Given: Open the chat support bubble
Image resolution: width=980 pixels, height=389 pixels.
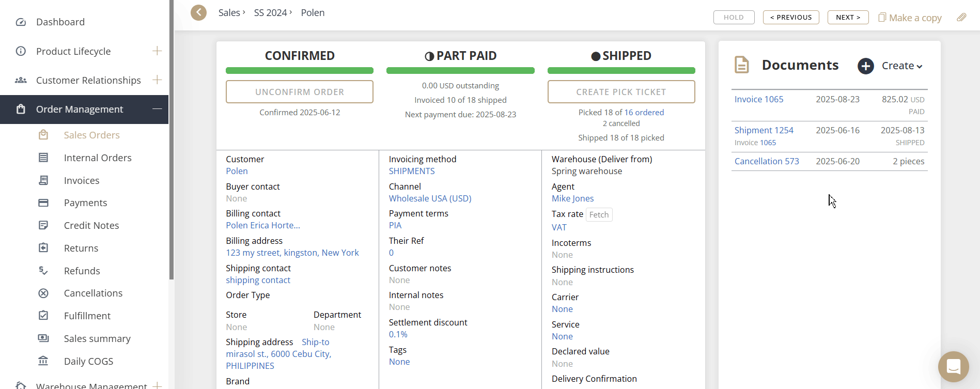Looking at the screenshot, I should coord(953,366).
